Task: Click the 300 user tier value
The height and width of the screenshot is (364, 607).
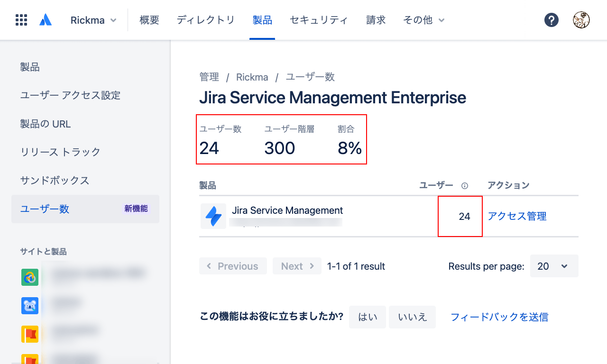Action: (279, 148)
